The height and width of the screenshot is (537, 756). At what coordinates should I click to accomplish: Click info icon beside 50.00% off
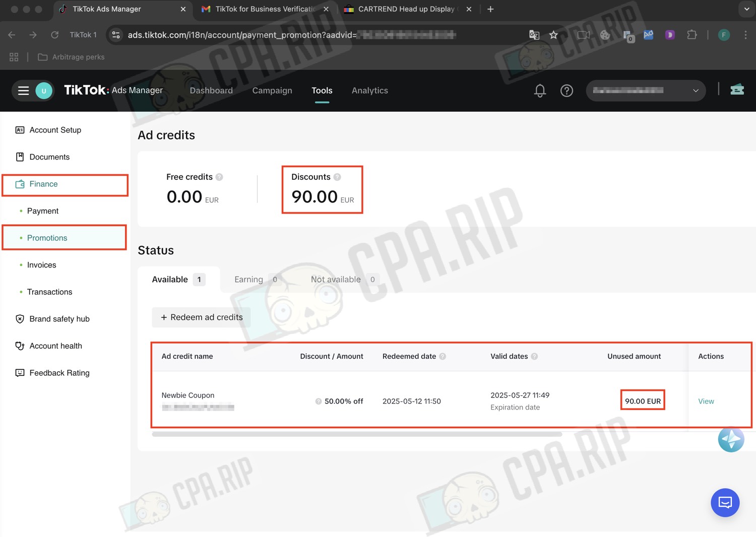click(319, 401)
